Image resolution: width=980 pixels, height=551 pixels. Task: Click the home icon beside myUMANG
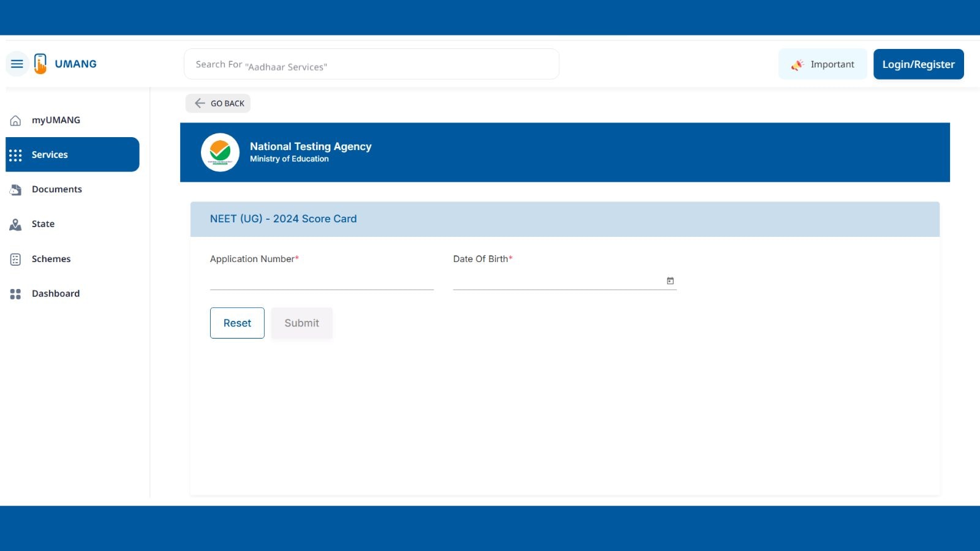tap(16, 121)
